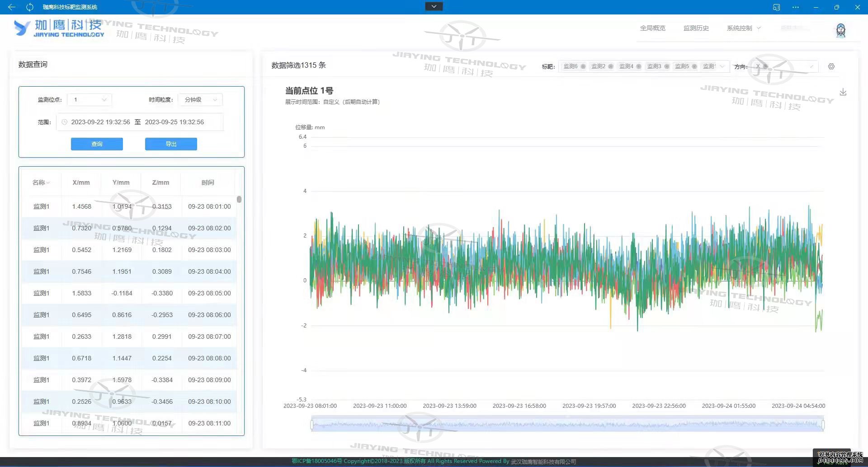Go to 全局概览 tab

tap(652, 28)
